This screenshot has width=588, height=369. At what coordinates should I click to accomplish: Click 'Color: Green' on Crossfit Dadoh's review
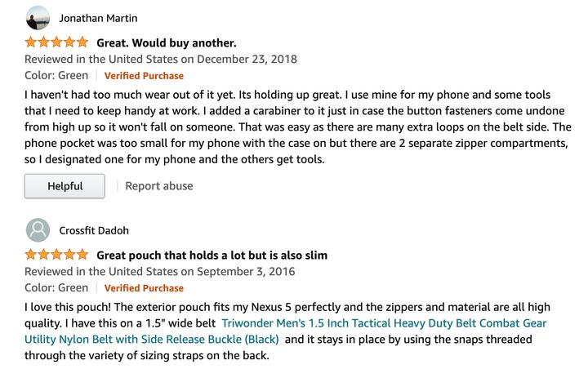coord(56,287)
